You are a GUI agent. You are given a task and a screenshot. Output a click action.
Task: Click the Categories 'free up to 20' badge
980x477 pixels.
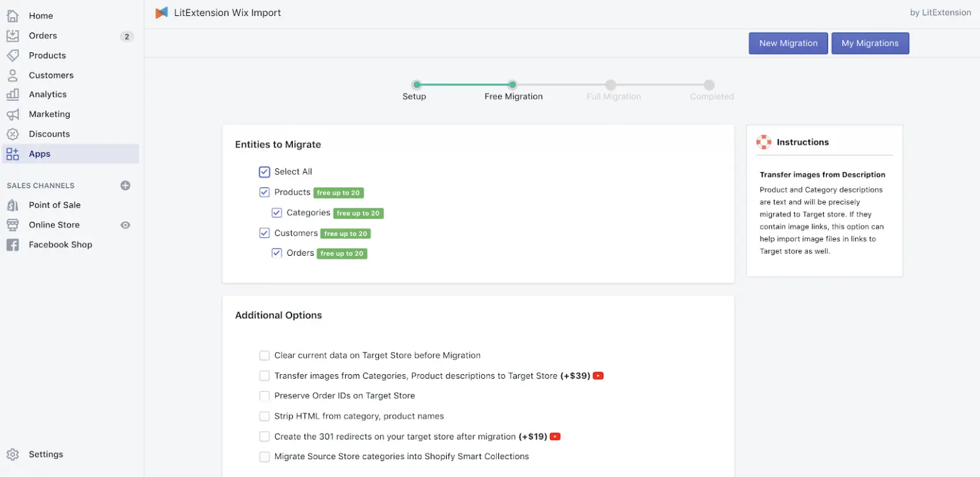(358, 214)
